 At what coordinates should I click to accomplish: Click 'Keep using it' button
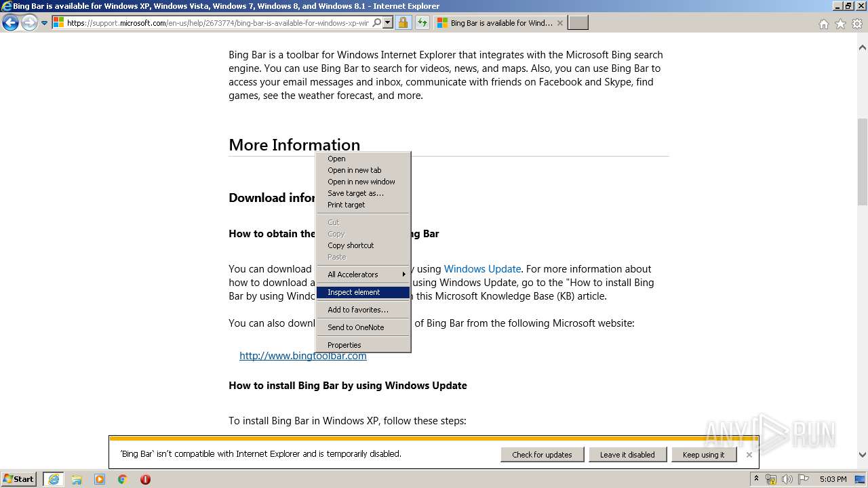coord(703,455)
